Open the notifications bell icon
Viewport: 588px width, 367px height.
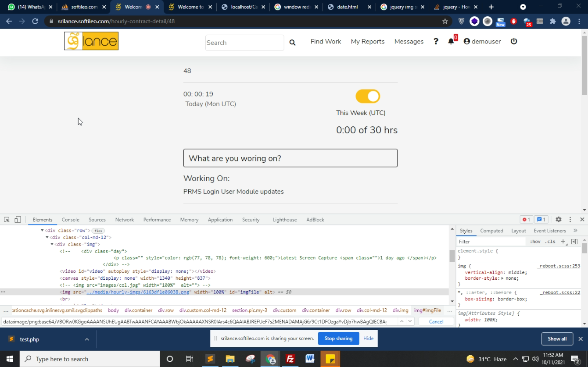click(x=451, y=41)
